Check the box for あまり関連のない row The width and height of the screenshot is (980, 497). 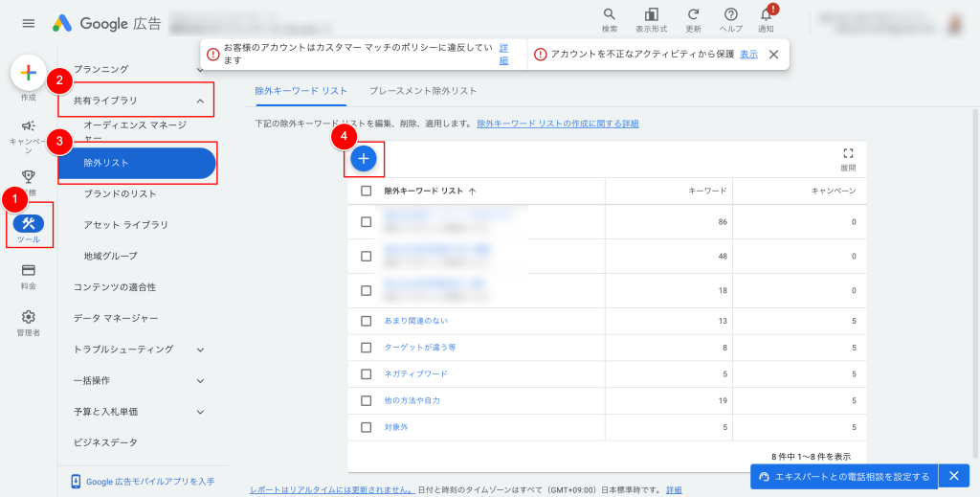click(367, 321)
